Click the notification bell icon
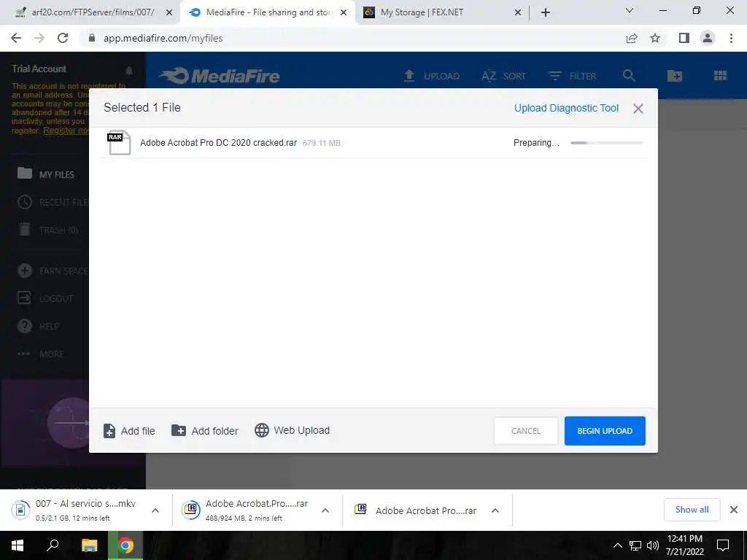This screenshot has width=747, height=560. pos(129,71)
